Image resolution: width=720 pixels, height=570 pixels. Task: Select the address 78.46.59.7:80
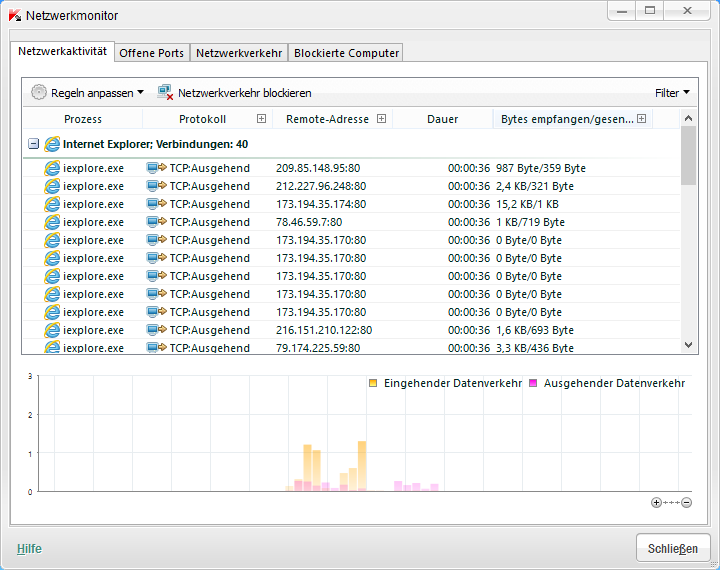[x=309, y=222]
